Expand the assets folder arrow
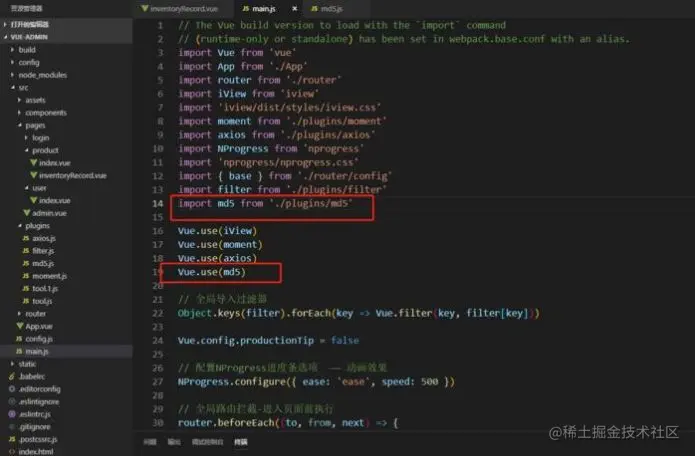The height and width of the screenshot is (456, 695). pos(20,100)
